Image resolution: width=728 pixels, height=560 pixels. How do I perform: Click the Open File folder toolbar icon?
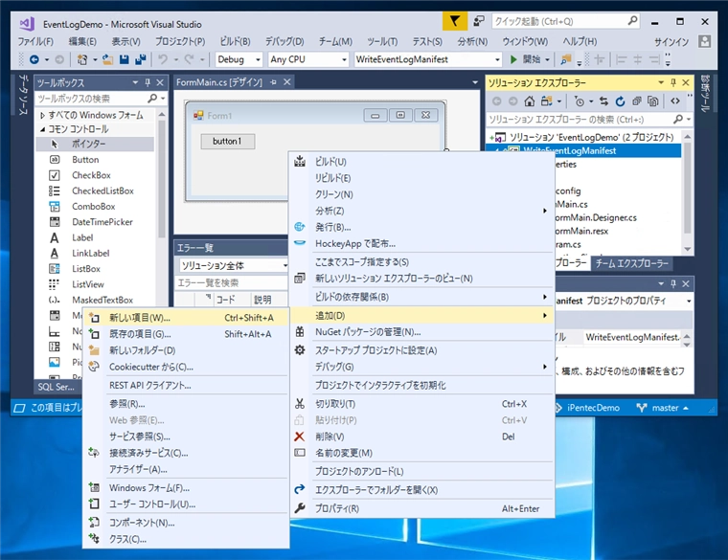coord(107,59)
